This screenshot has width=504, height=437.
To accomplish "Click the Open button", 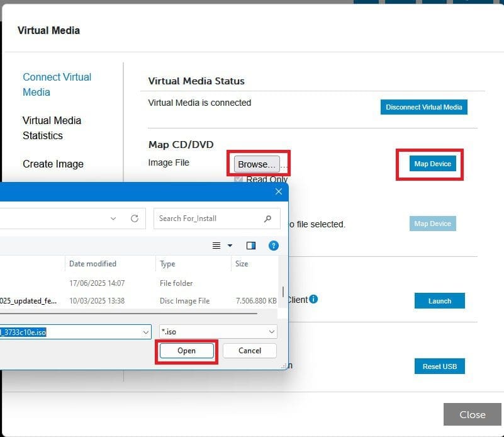I will point(186,351).
